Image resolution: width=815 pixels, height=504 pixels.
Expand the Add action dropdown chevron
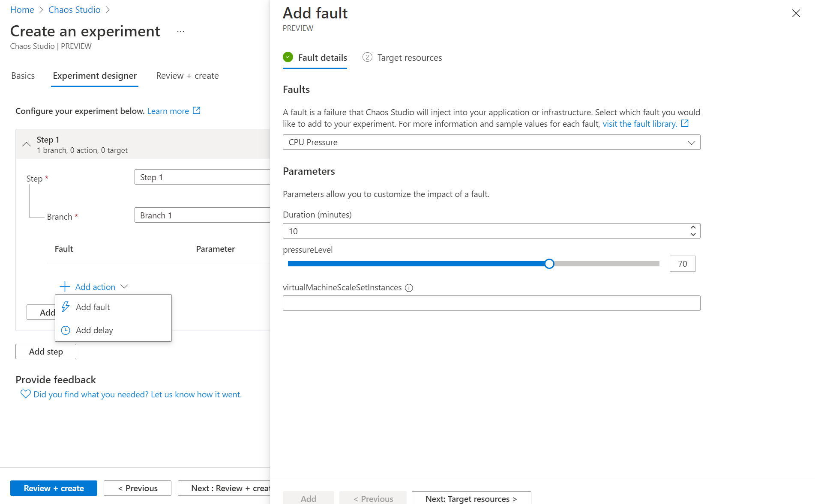[124, 286]
